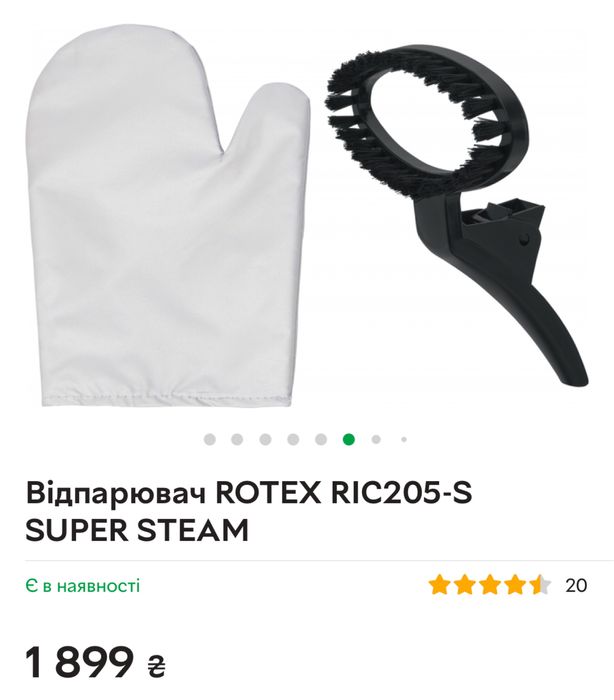The image size is (614, 700).
Task: Open the 20 reviews count
Action: (x=576, y=585)
